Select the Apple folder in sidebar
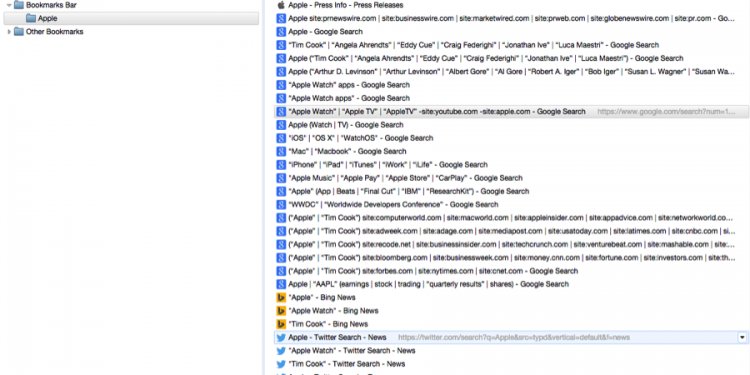This screenshot has width=750, height=375. click(131, 18)
